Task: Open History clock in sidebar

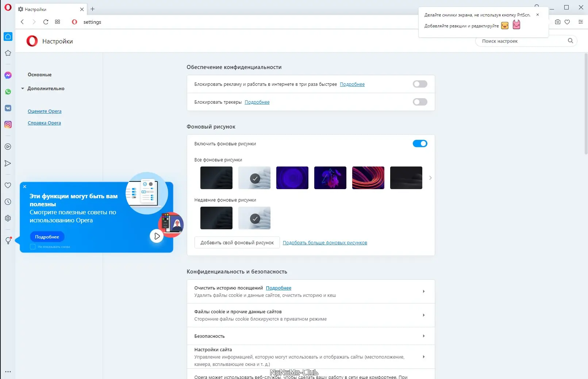Action: 8,202
